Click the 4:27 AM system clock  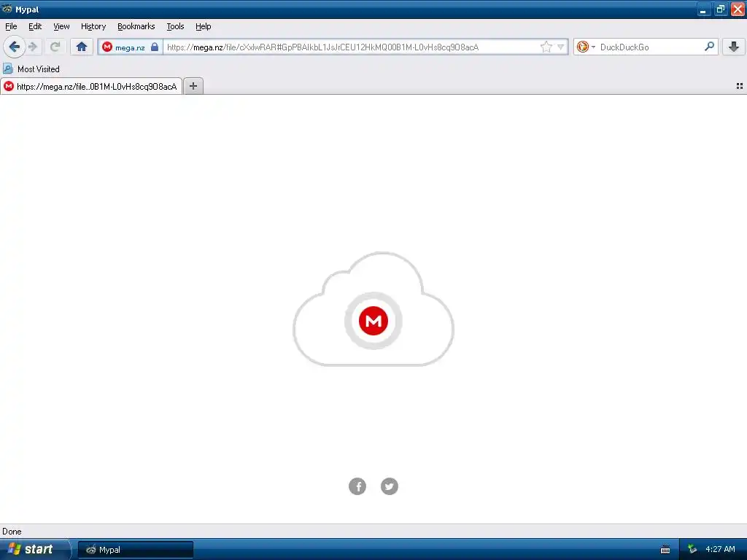720,549
